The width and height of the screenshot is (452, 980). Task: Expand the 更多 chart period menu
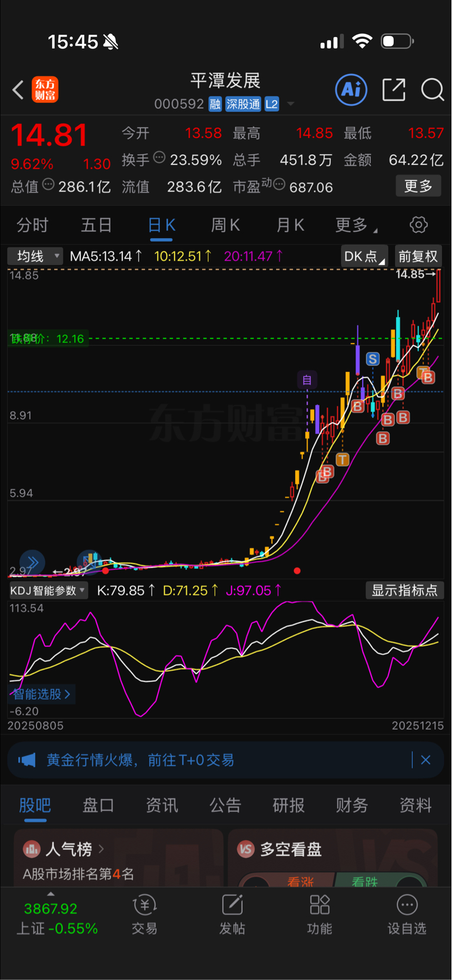[x=356, y=225]
